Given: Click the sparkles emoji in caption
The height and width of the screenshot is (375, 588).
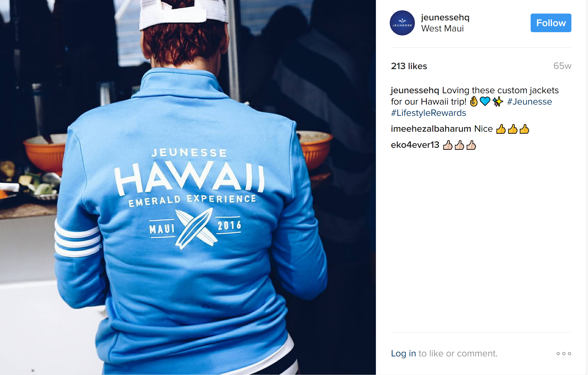Looking at the screenshot, I should (x=498, y=102).
